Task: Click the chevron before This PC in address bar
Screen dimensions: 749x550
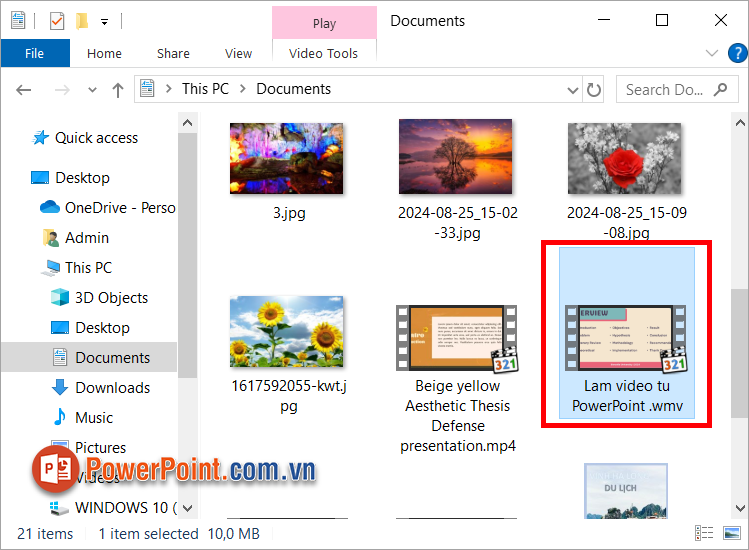Action: [x=169, y=89]
